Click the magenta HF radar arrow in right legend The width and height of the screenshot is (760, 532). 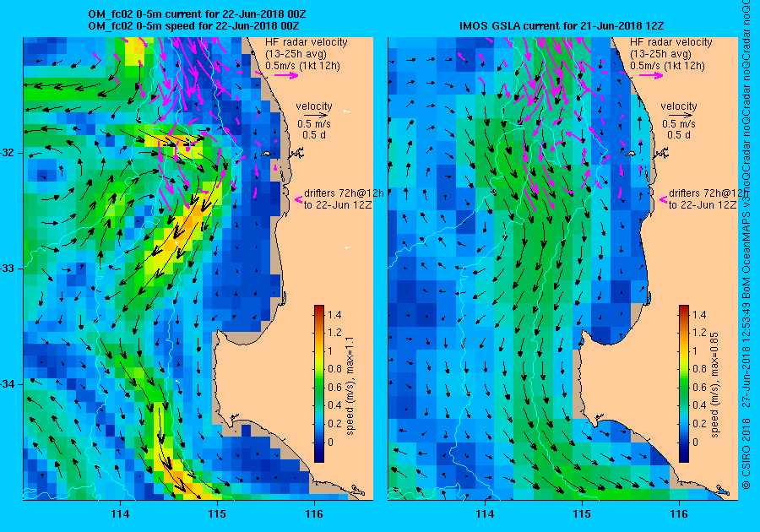651,75
